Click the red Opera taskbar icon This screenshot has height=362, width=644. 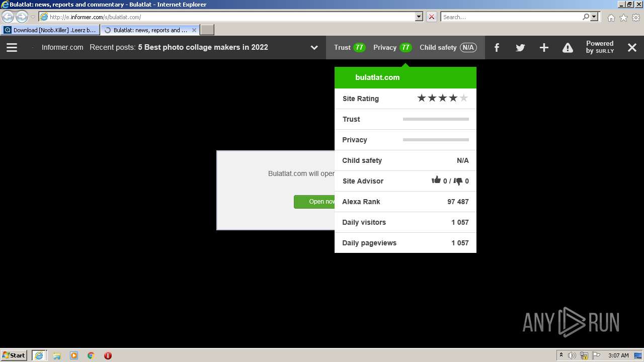[x=108, y=355]
